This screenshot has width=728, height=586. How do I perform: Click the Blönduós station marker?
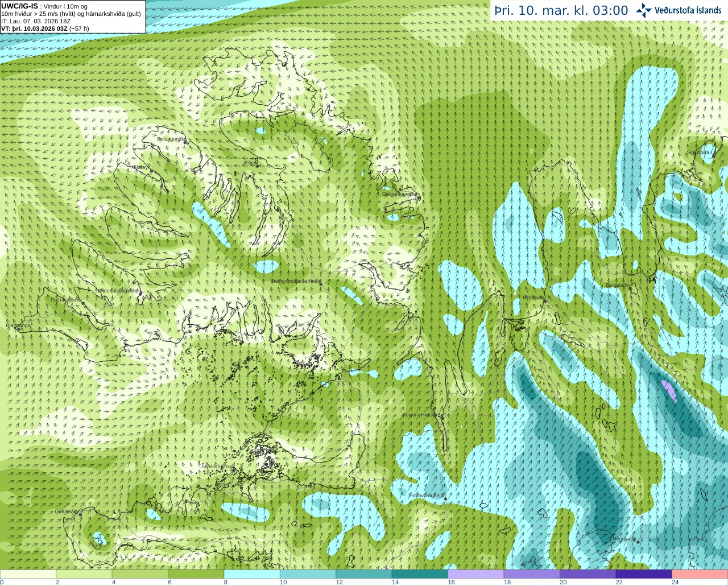tap(544, 302)
